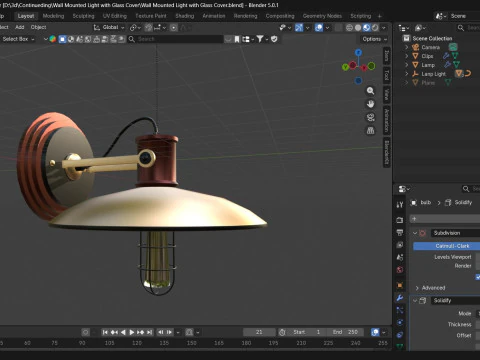Viewport: 480px width, 360px height.
Task: Open the View sidebar tab
Action: point(387,95)
